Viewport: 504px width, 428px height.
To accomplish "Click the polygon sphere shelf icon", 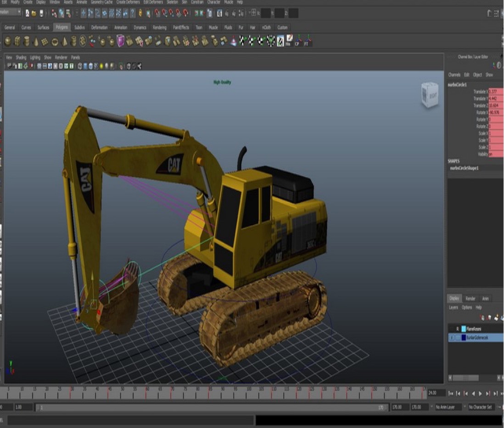I will tap(8, 41).
